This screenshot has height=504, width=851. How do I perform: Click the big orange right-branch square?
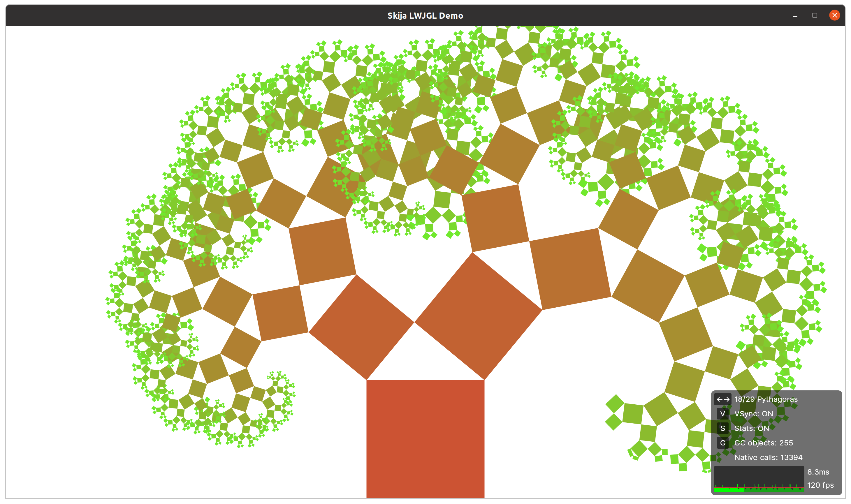pyautogui.click(x=478, y=316)
